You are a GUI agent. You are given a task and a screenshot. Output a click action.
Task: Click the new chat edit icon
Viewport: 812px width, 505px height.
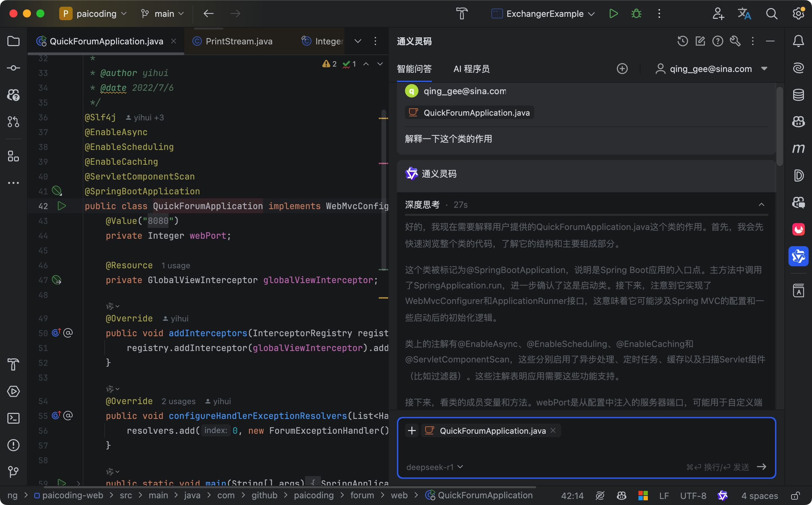point(700,41)
